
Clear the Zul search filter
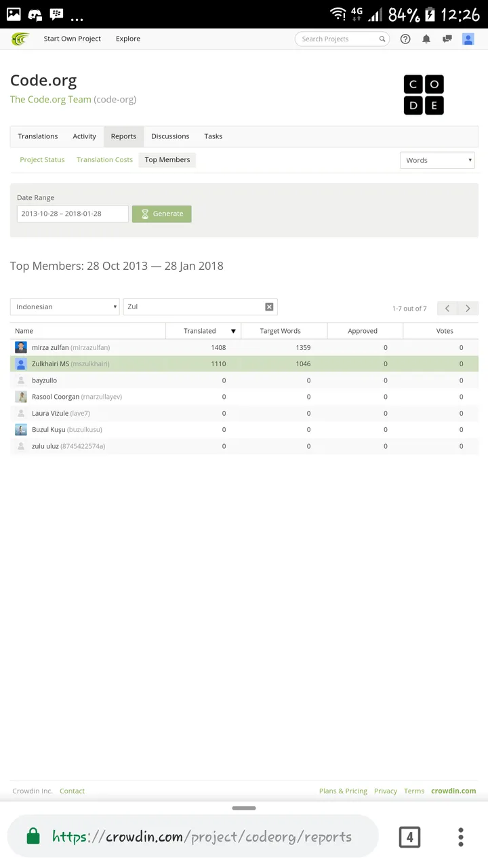coord(269,307)
